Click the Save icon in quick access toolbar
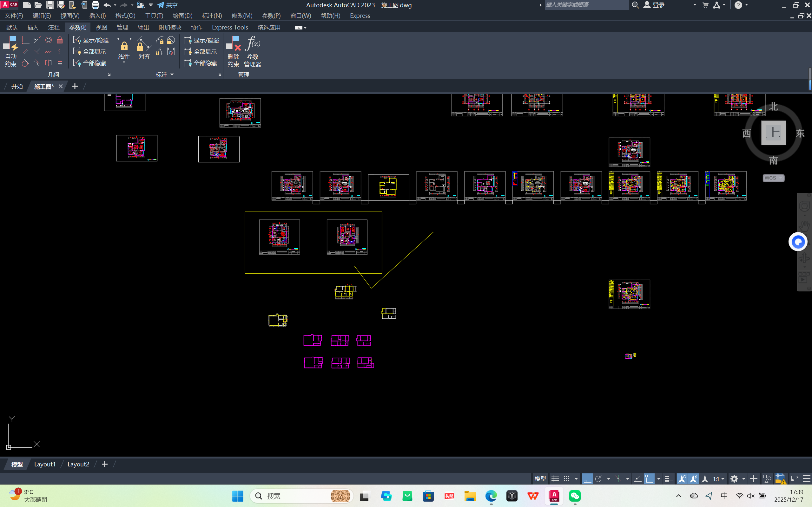The image size is (812, 507). 50,5
